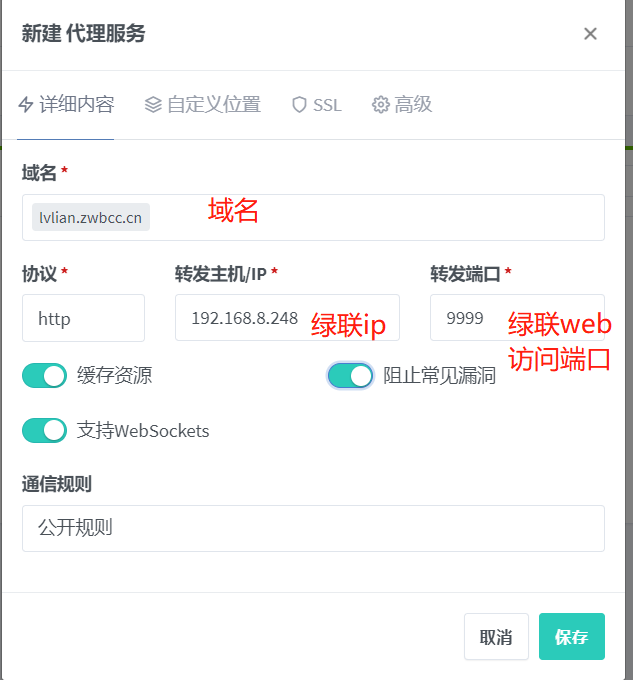Screen dimensions: 633x680
Task: Click the 转发主机/IP input field
Action: click(287, 317)
